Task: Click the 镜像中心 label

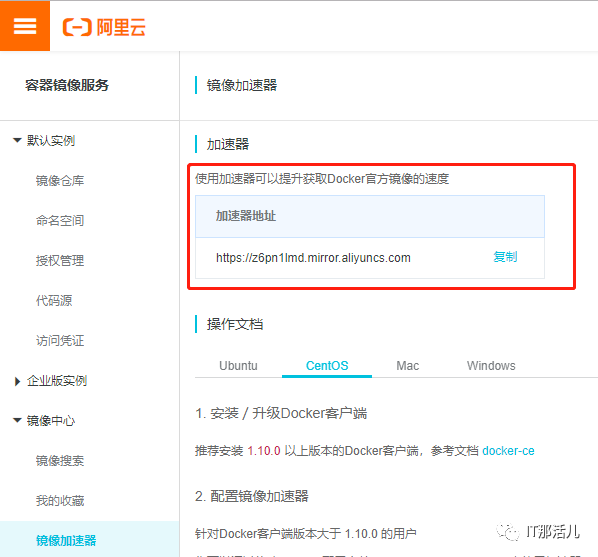Action: click(51, 420)
